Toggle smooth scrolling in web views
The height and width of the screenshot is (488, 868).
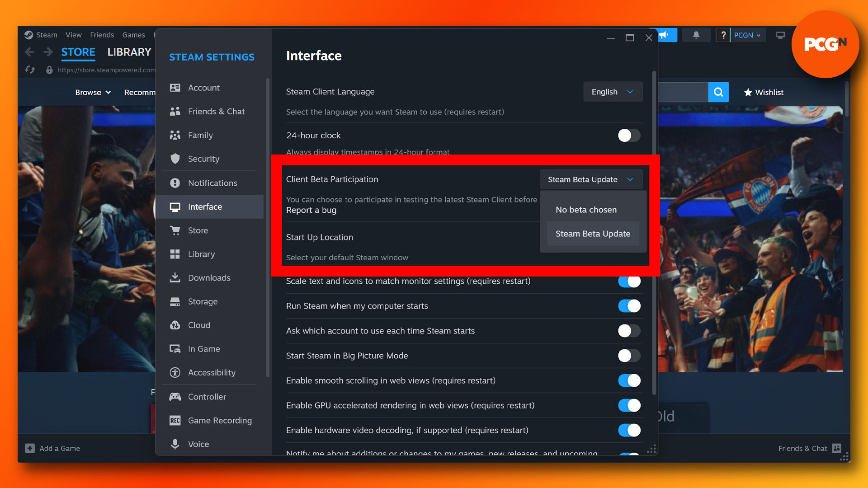tap(629, 380)
